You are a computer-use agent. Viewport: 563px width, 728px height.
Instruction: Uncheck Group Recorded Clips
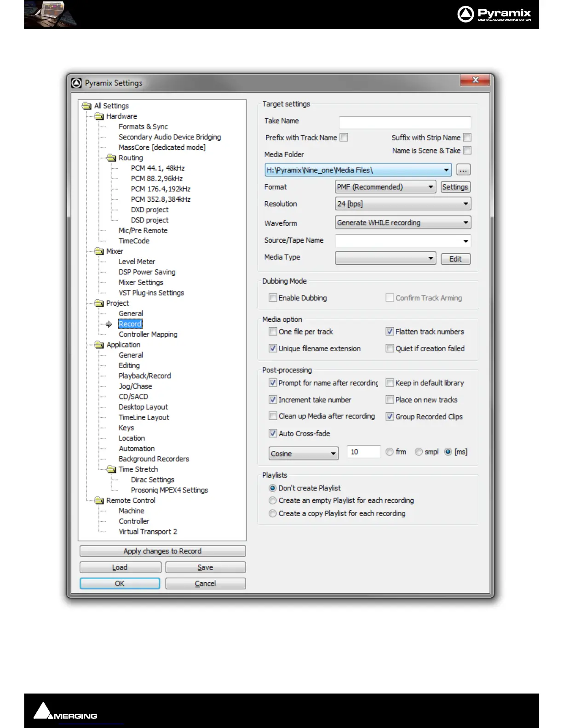click(390, 416)
